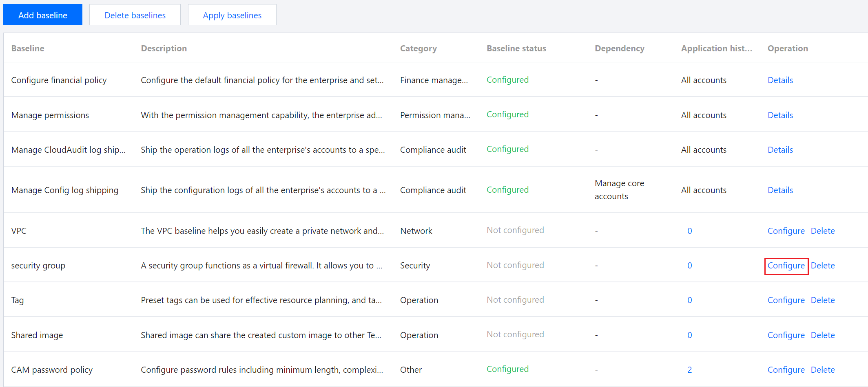
Task: Open CAM password policy application history count 2
Action: pos(689,370)
